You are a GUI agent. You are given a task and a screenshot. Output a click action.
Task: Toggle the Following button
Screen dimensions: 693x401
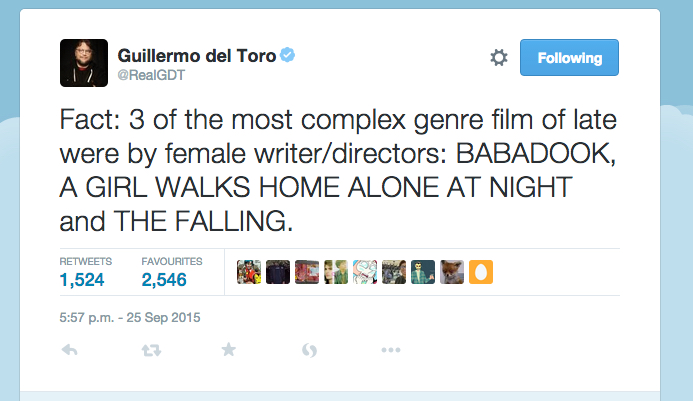click(569, 57)
